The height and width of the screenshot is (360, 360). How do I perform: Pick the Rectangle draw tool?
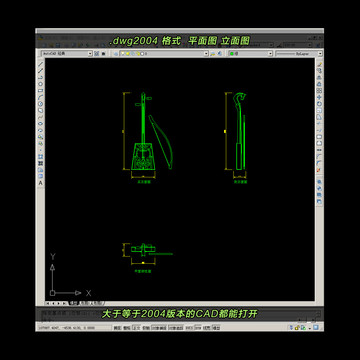41,90
